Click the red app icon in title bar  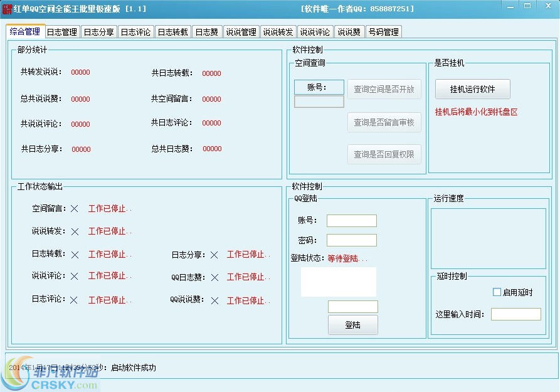(7, 9)
